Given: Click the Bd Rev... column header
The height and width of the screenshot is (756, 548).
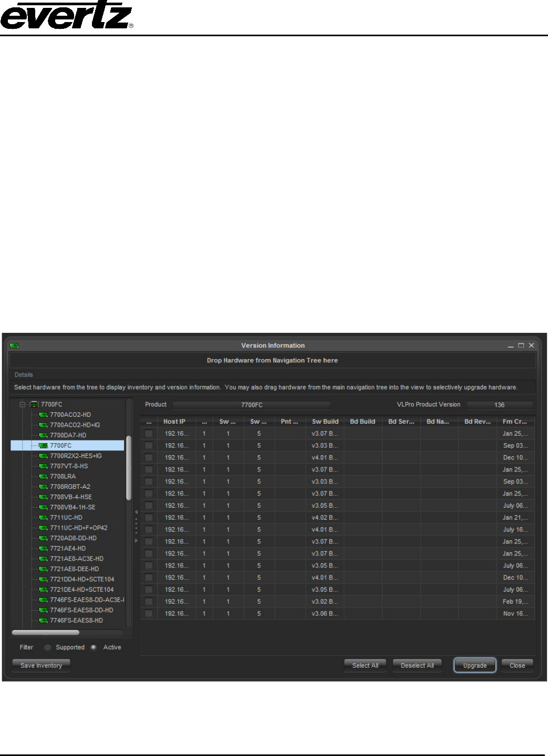Looking at the screenshot, I should pos(478,422).
